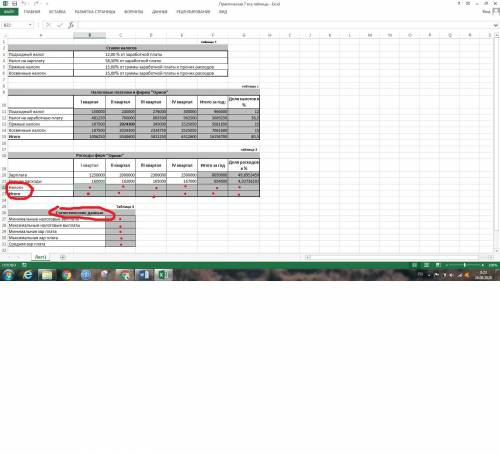Switch to Normal view in status bar
Viewport: 500px width, 454px height.
(414, 265)
